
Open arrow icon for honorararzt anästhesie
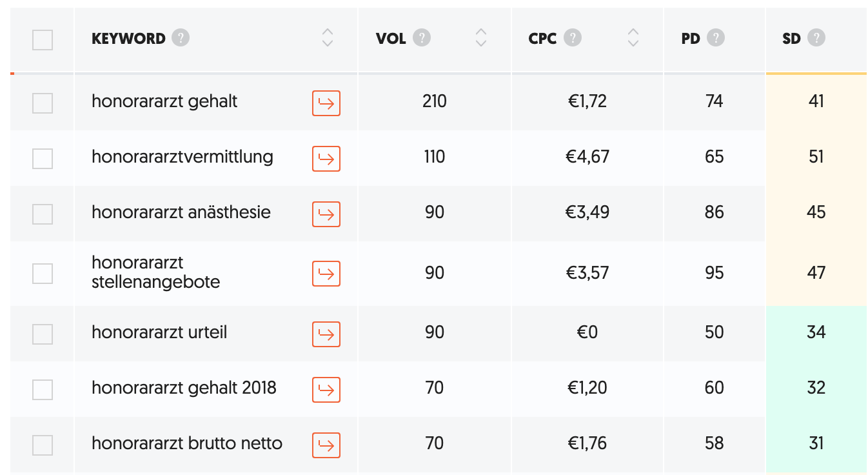coord(326,214)
